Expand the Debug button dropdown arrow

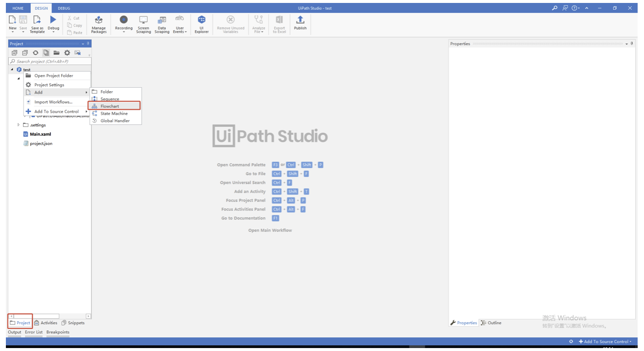[53, 32]
